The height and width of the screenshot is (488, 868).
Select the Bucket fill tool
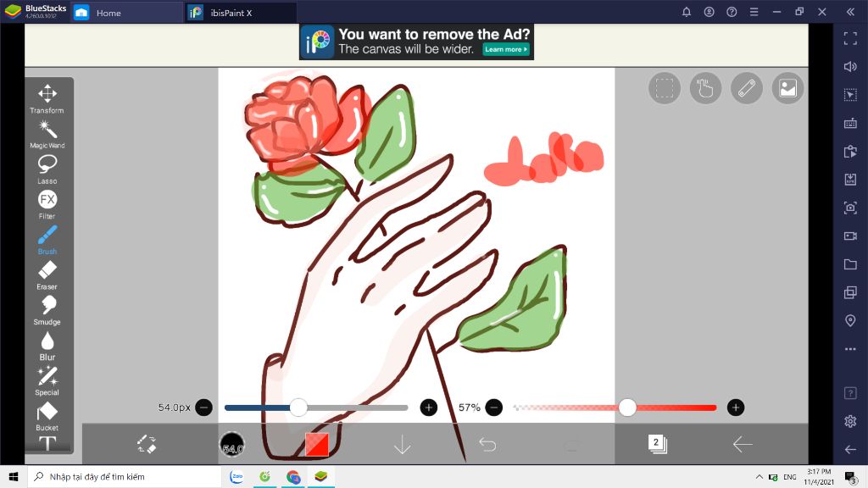[47, 417]
